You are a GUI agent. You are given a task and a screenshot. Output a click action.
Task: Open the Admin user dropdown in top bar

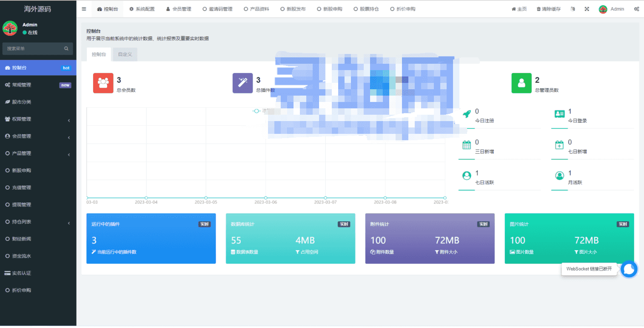[x=611, y=9]
